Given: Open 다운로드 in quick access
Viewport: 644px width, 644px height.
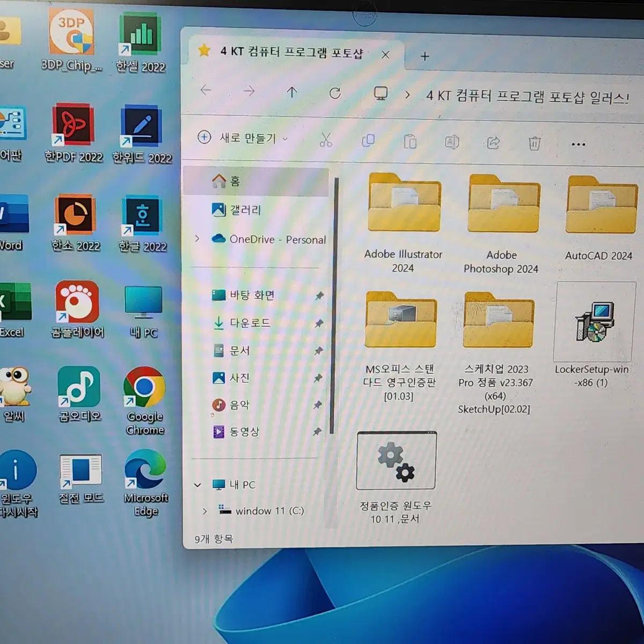Looking at the screenshot, I should 242,323.
